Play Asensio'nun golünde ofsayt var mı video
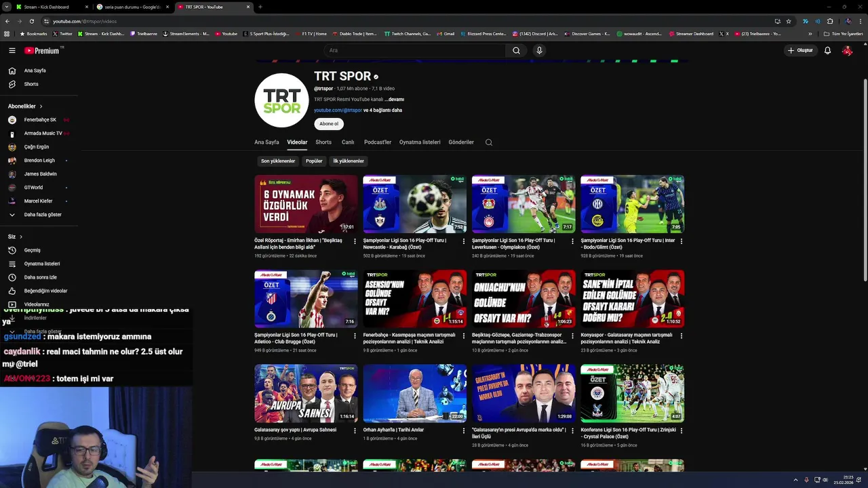 [414, 299]
